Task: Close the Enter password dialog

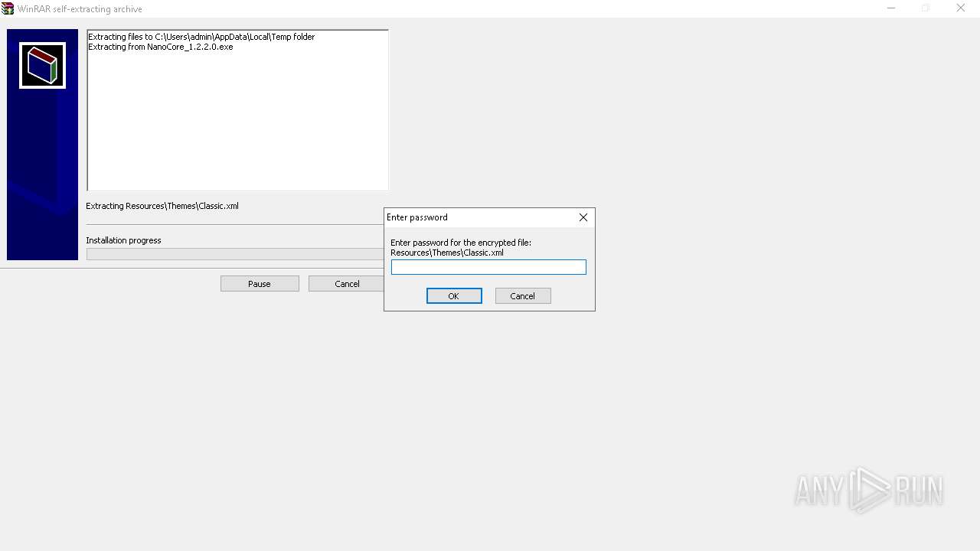Action: pyautogui.click(x=583, y=217)
